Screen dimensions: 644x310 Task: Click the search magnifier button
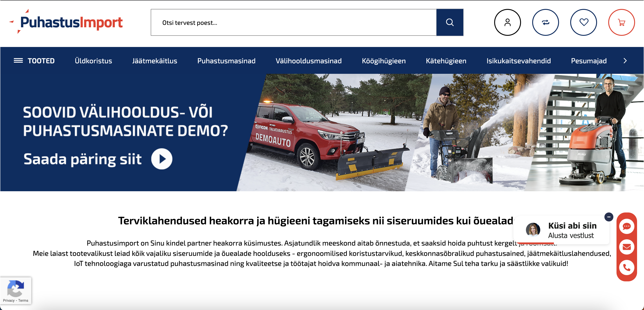point(449,23)
